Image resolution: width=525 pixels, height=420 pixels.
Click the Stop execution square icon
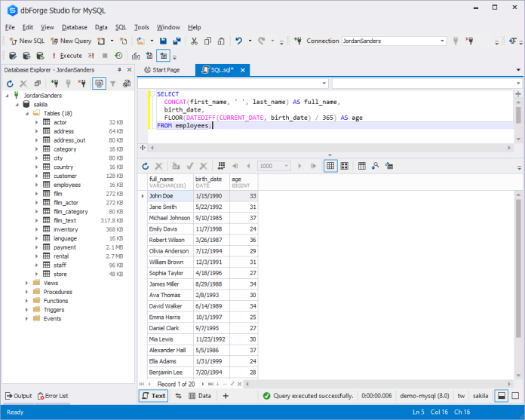104,56
